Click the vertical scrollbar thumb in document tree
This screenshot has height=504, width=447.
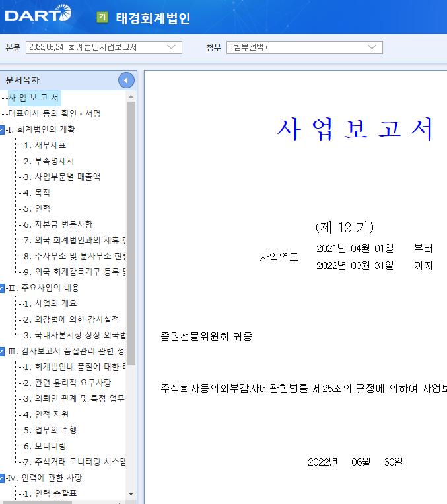(131, 234)
